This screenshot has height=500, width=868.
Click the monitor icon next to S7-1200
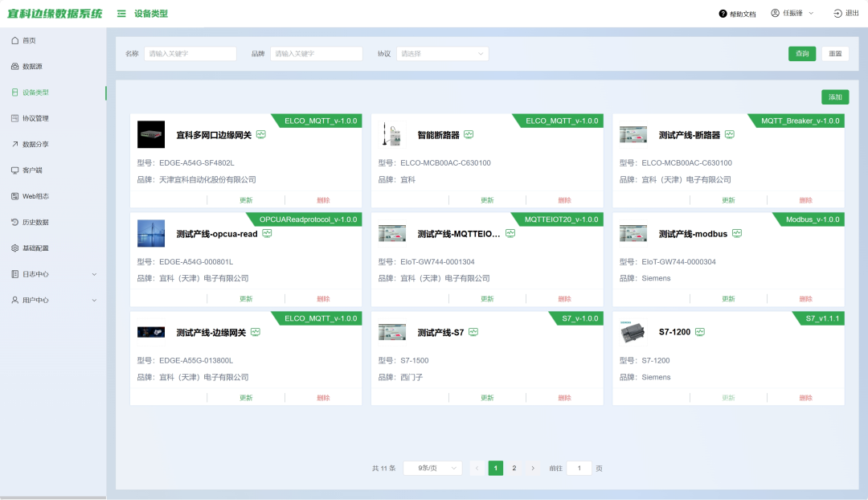(x=700, y=332)
